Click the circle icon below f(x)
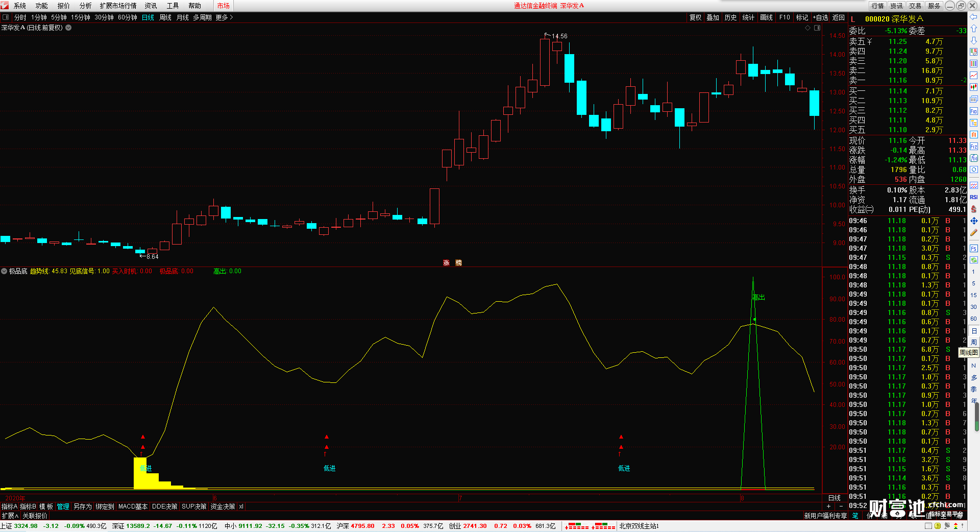 point(973,170)
